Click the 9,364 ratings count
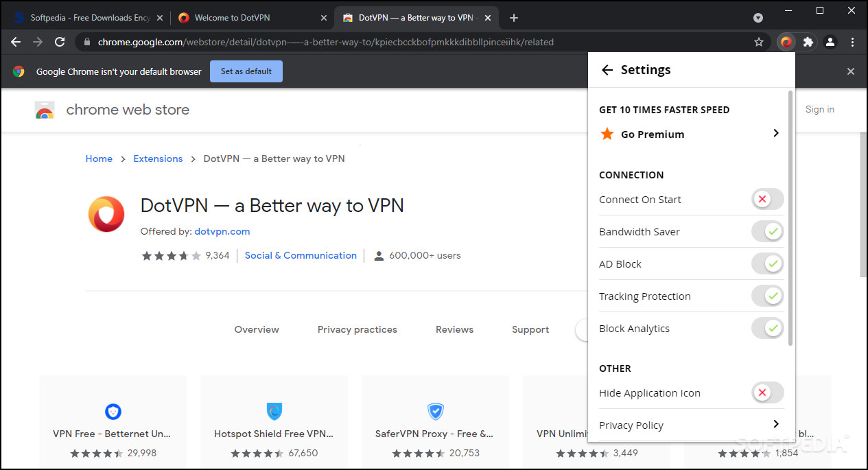868x470 pixels. pos(218,256)
